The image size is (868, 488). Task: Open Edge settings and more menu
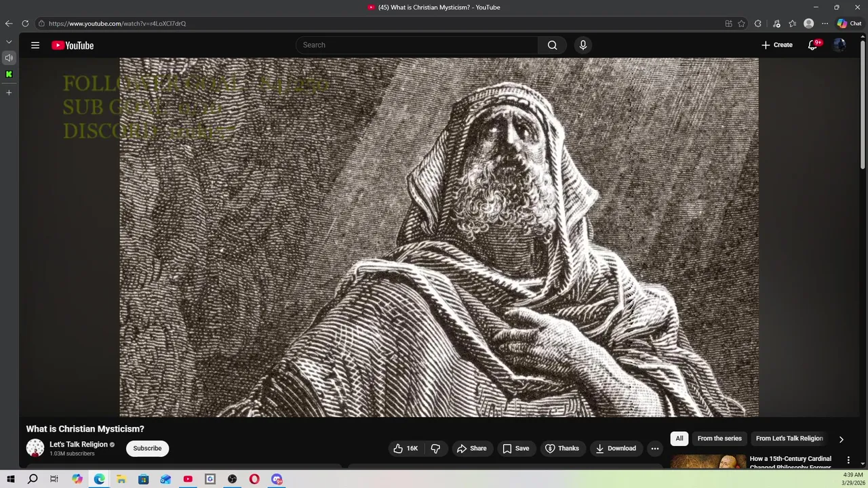825,24
